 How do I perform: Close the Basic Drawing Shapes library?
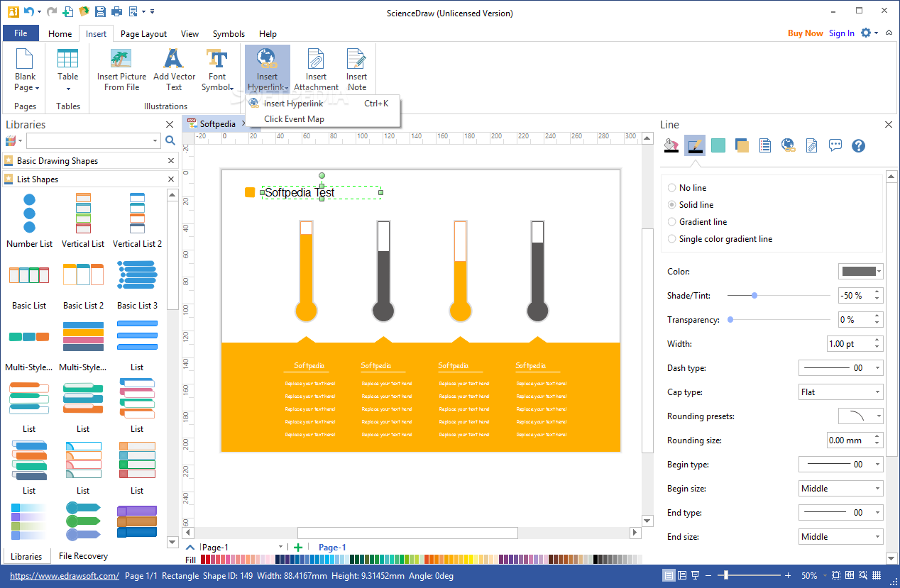170,161
